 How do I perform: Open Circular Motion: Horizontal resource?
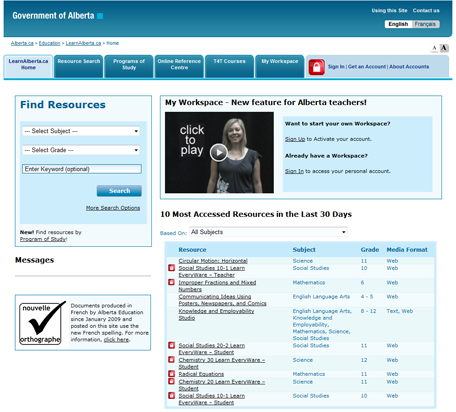213,261
